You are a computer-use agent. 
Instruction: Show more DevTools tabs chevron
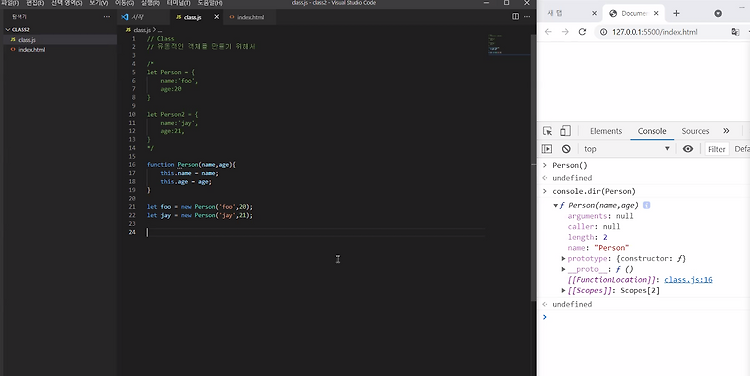pyautogui.click(x=726, y=131)
